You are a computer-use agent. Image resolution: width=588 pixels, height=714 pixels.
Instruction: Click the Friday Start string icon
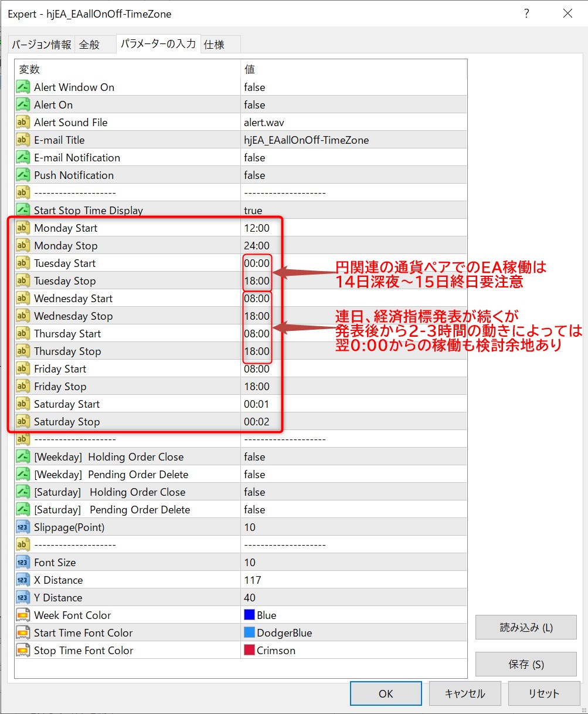click(23, 369)
